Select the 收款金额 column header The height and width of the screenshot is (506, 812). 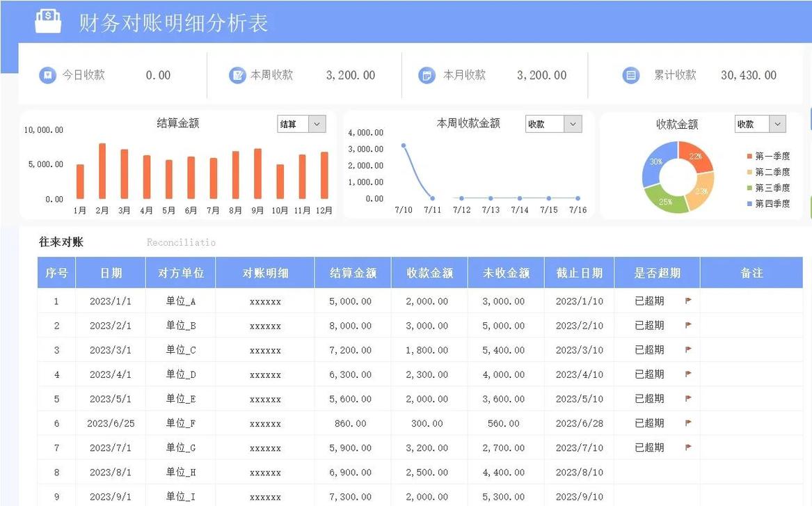430,272
